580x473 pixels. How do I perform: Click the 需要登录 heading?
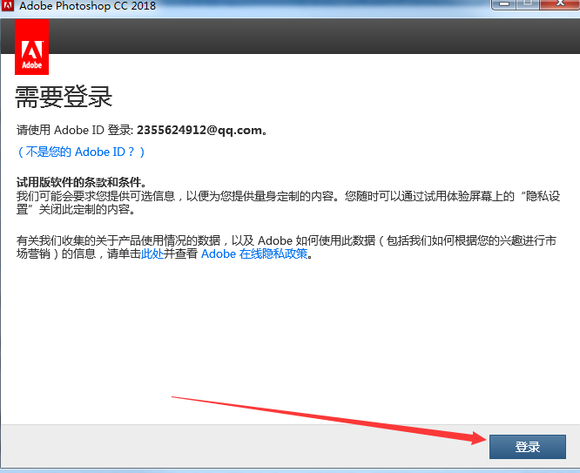click(x=64, y=97)
